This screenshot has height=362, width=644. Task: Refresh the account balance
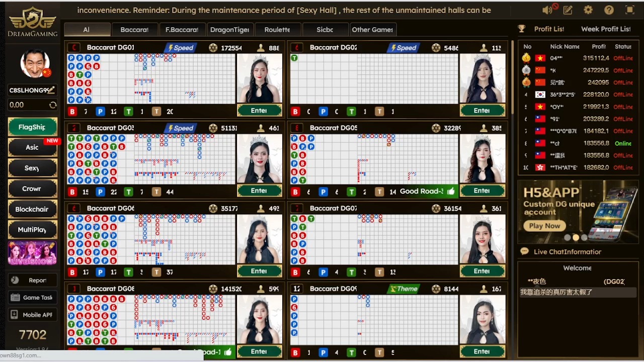click(x=52, y=105)
